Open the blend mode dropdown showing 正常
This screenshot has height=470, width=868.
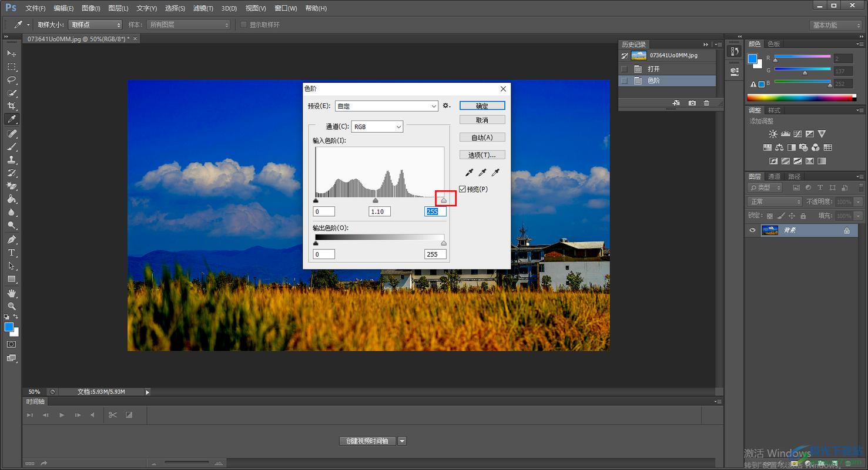point(773,201)
